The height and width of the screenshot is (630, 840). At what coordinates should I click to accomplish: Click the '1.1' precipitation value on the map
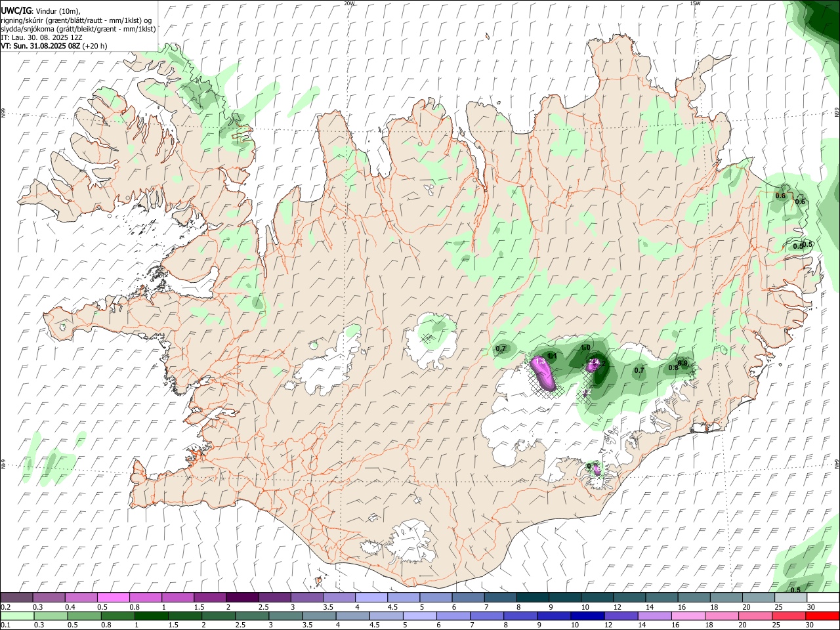(552, 356)
